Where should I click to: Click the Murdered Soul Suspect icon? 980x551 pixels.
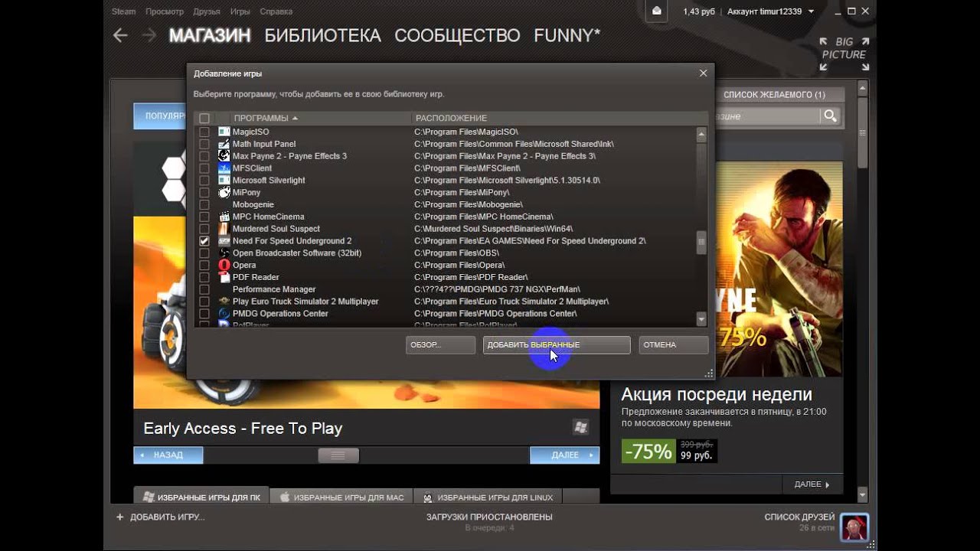[x=224, y=229]
